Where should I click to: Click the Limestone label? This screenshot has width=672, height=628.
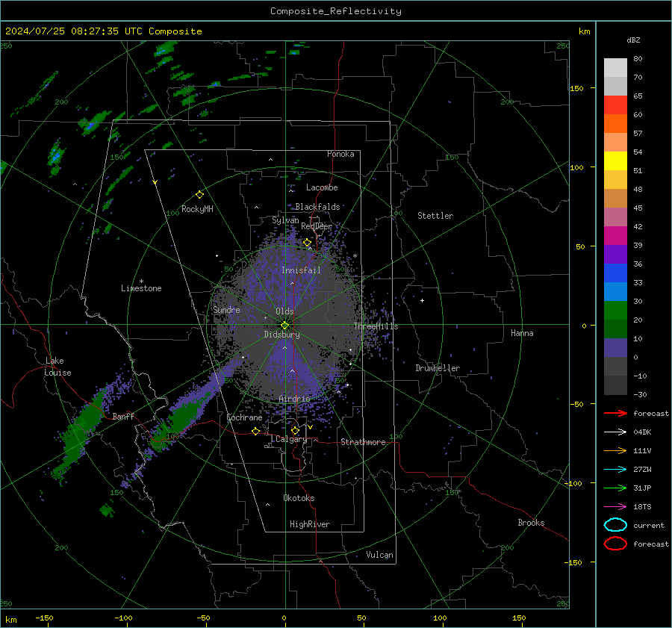point(141,288)
